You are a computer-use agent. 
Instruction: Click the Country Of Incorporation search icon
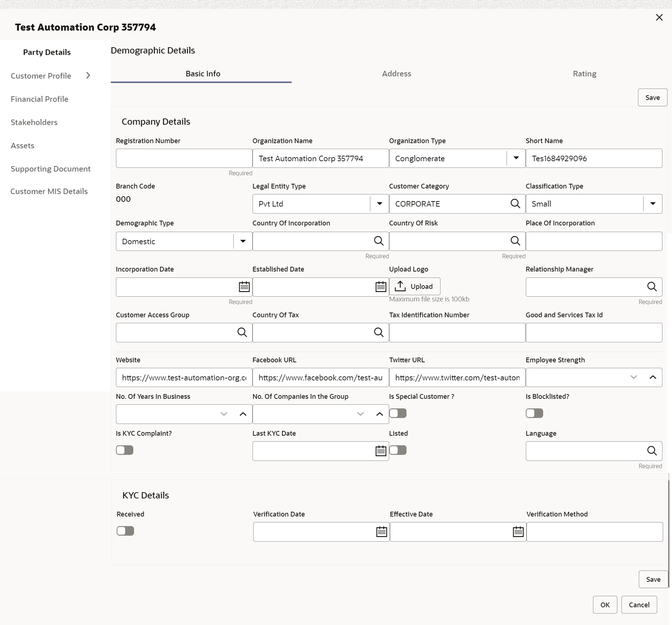(378, 241)
